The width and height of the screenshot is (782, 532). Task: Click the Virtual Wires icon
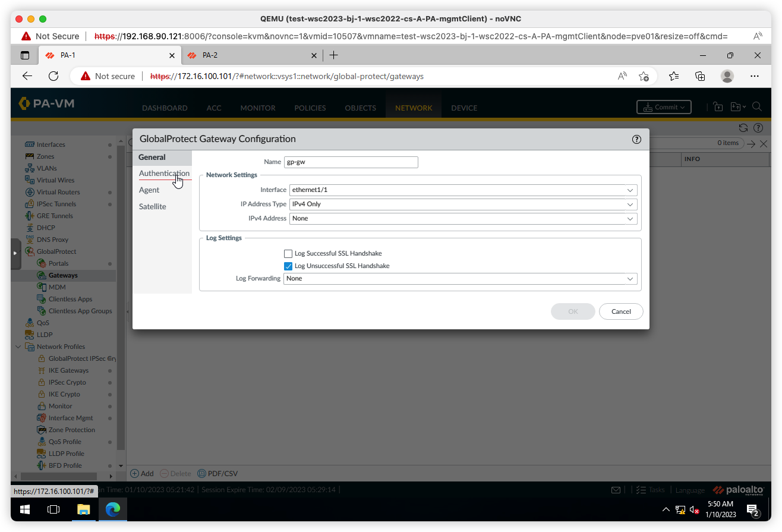pos(30,180)
